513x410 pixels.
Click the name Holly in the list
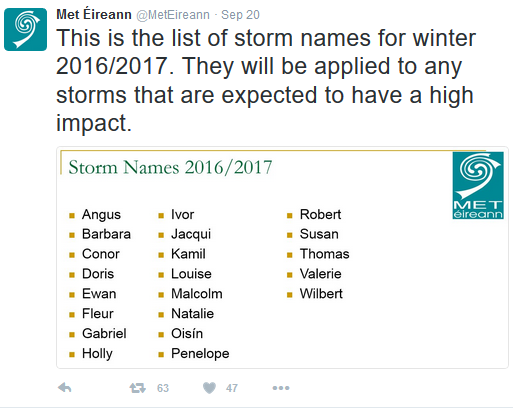(97, 354)
